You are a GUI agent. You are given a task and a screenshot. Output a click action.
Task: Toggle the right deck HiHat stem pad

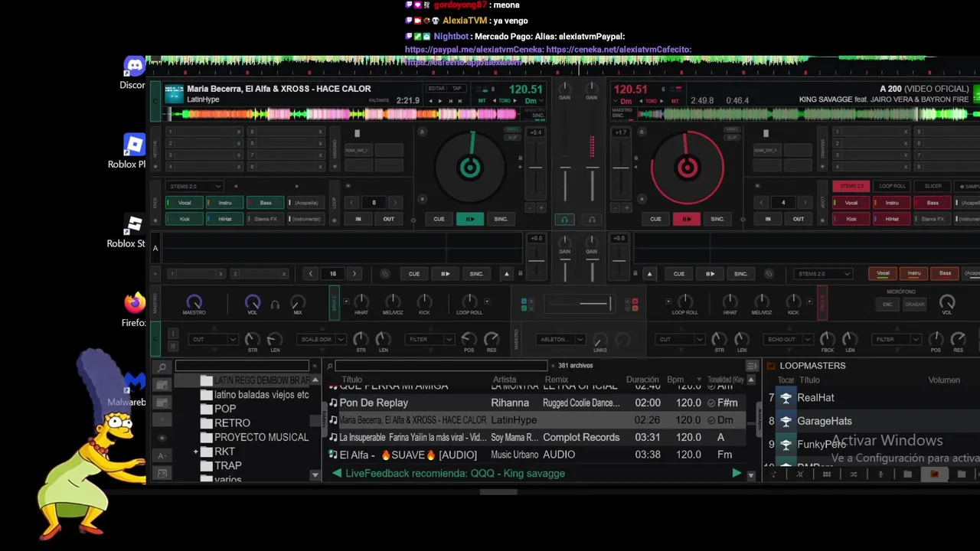click(x=892, y=219)
